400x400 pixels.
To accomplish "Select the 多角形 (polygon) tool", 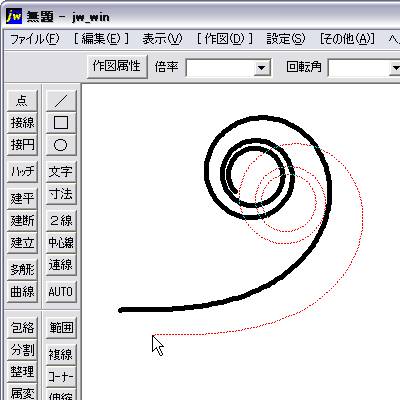I will coord(22,269).
